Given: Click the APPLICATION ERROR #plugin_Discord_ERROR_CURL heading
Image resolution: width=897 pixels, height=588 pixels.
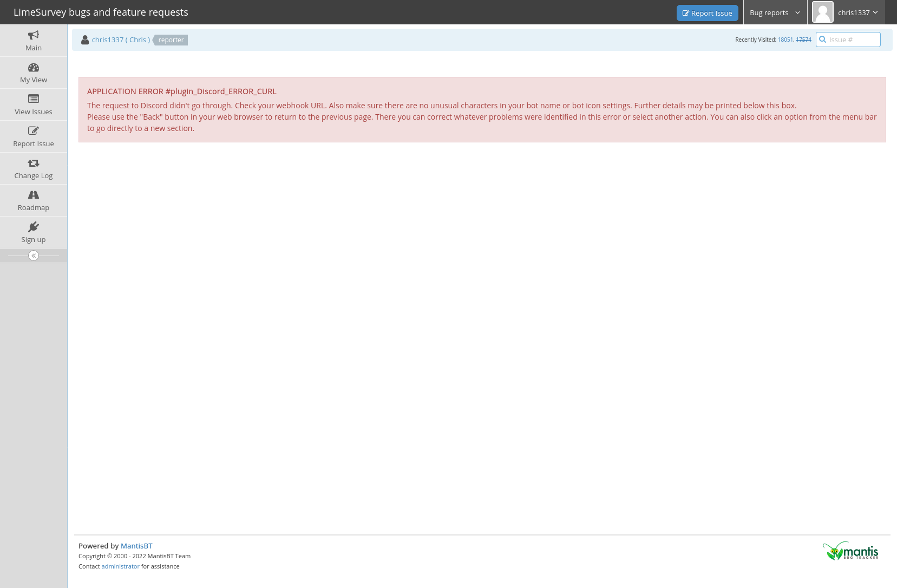Looking at the screenshot, I should 182,92.
